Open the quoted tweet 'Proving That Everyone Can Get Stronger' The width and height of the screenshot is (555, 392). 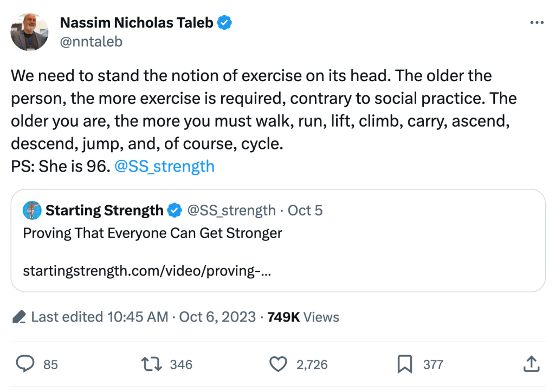point(152,233)
